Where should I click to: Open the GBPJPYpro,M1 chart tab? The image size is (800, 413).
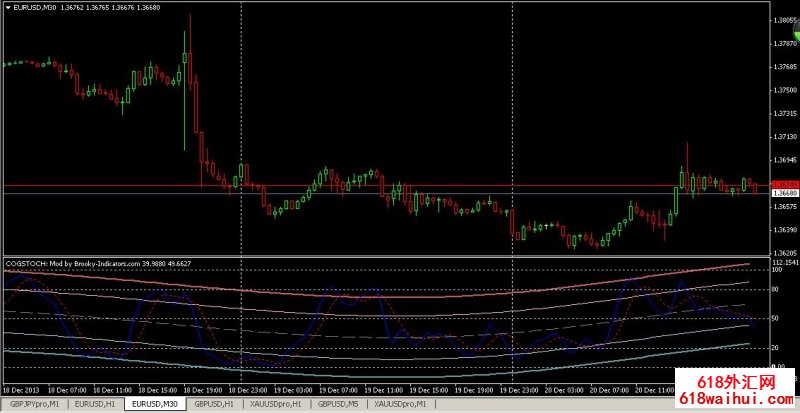coord(35,404)
